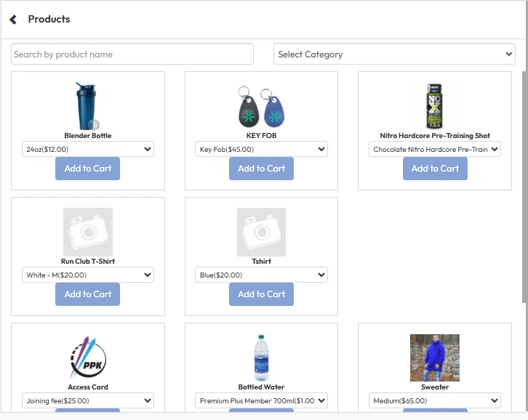Expand the Sweater size dropdown
Screen dimensions: 528x420
(435, 401)
